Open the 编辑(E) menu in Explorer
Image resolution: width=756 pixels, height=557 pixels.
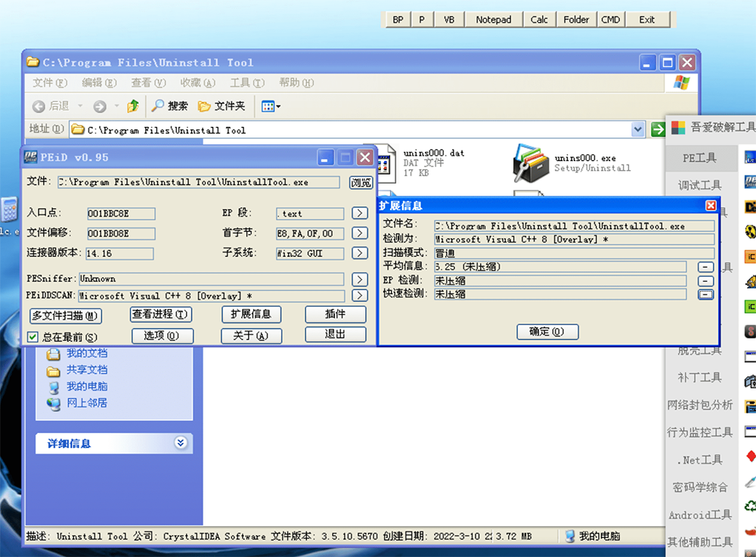(x=99, y=83)
